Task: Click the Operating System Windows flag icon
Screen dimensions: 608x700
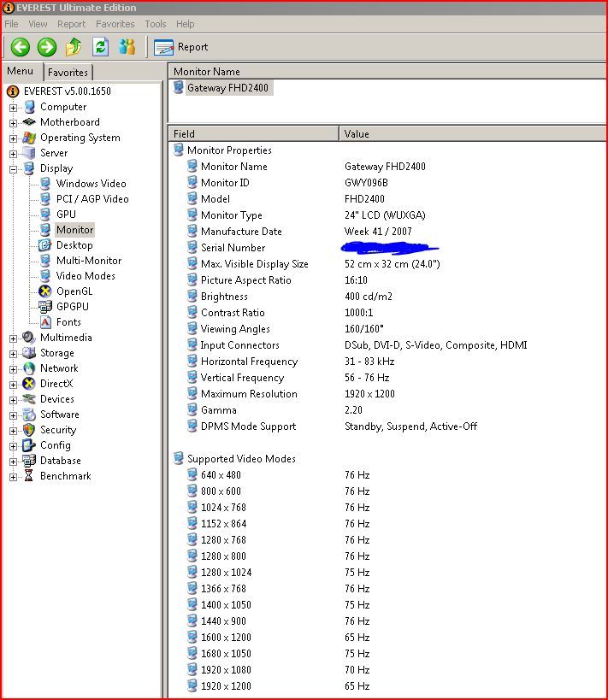Action: point(29,138)
